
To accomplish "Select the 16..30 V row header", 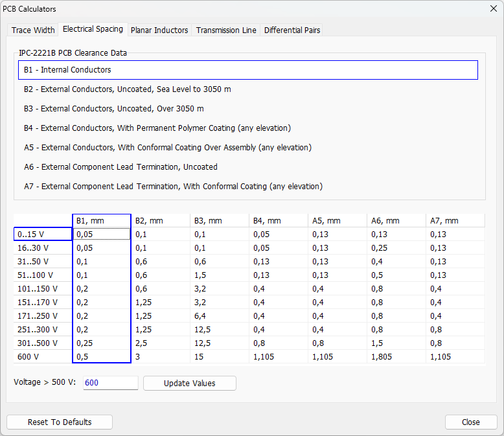I will coord(43,248).
